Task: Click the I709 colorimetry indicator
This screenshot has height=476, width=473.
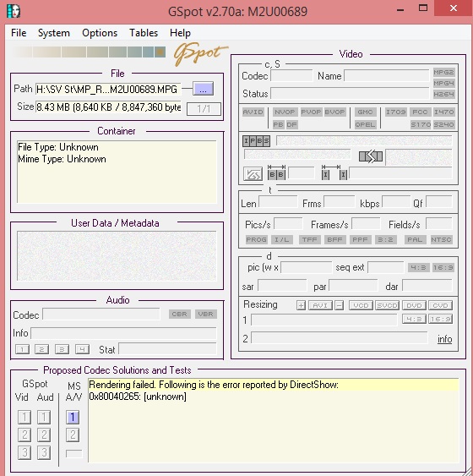Action: tap(395, 112)
